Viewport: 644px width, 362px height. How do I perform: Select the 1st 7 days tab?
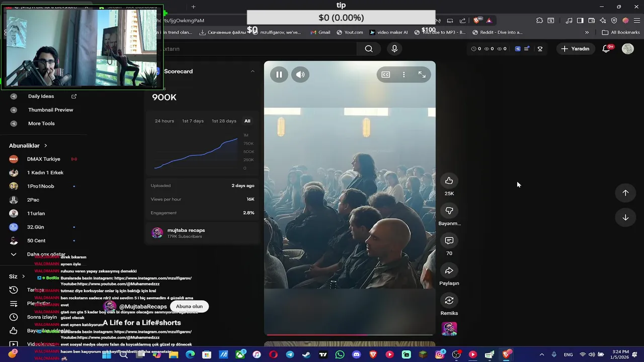(193, 121)
